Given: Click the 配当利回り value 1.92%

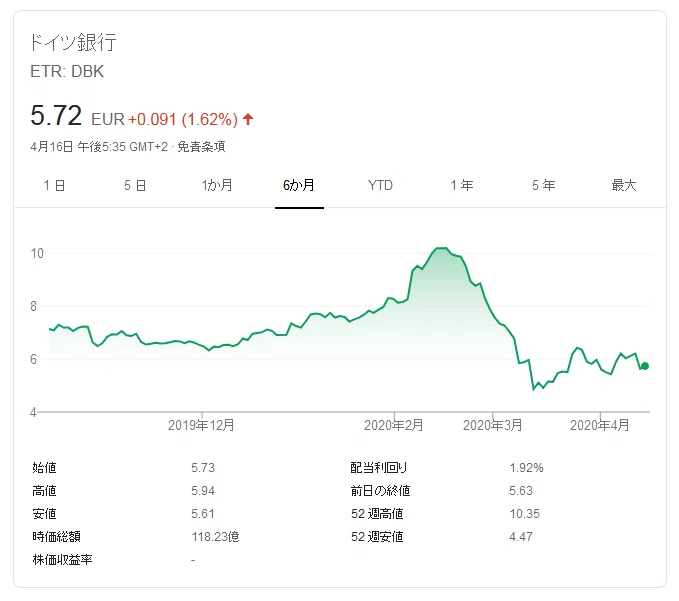Looking at the screenshot, I should [526, 468].
